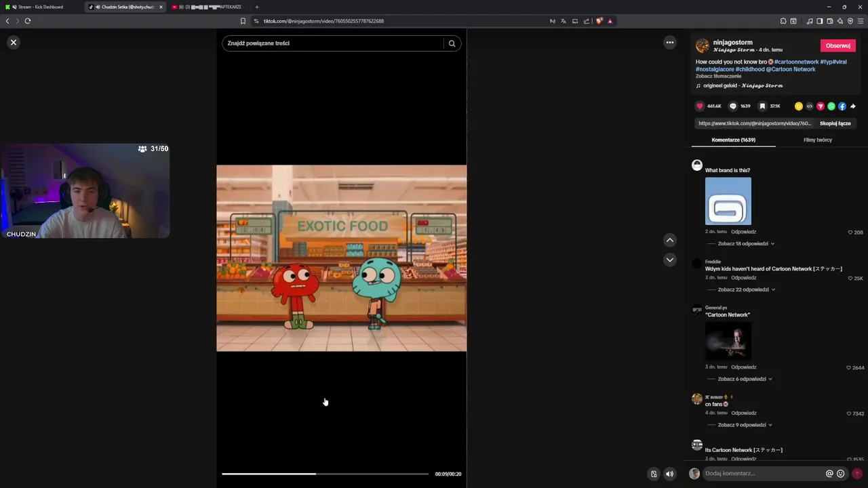Viewport: 868px width, 488px height.
Task: Open the dark image in General.ys comment
Action: (728, 340)
